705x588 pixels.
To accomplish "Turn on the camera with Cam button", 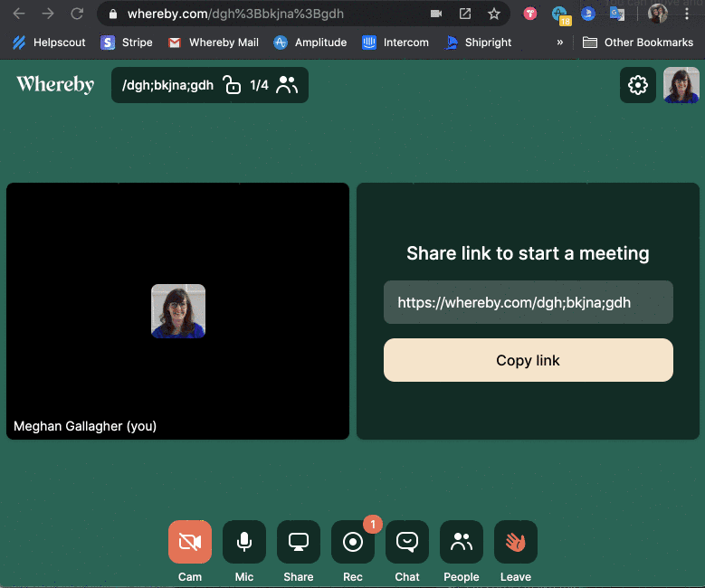I will (190, 542).
